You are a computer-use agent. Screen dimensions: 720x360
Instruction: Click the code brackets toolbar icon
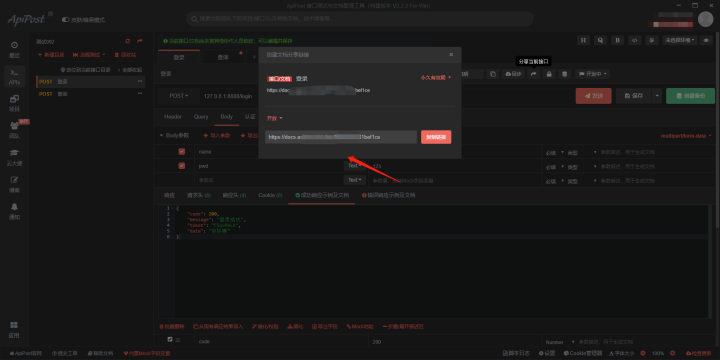(634, 40)
